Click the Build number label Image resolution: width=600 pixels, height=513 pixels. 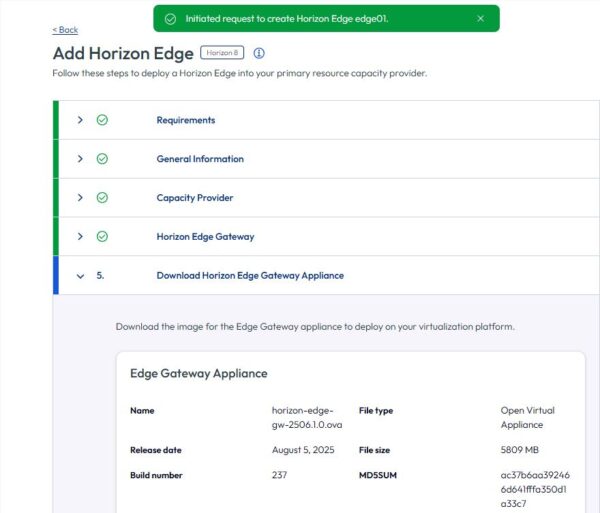click(156, 475)
